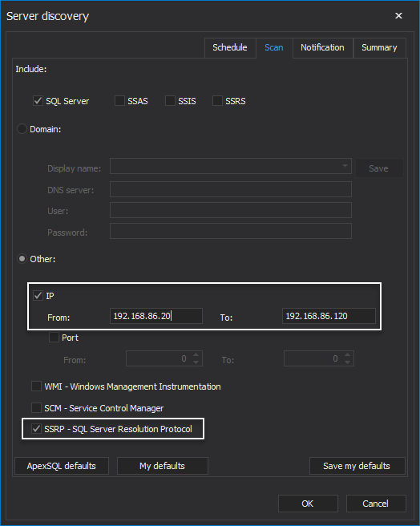Check WMI - Windows Management Instrumentation

pyautogui.click(x=36, y=386)
